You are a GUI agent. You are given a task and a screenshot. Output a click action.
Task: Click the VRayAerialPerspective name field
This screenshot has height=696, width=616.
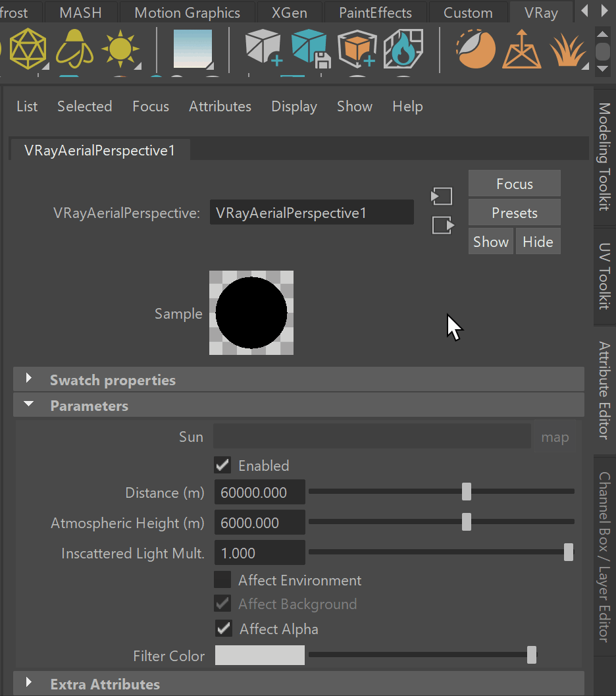click(312, 212)
